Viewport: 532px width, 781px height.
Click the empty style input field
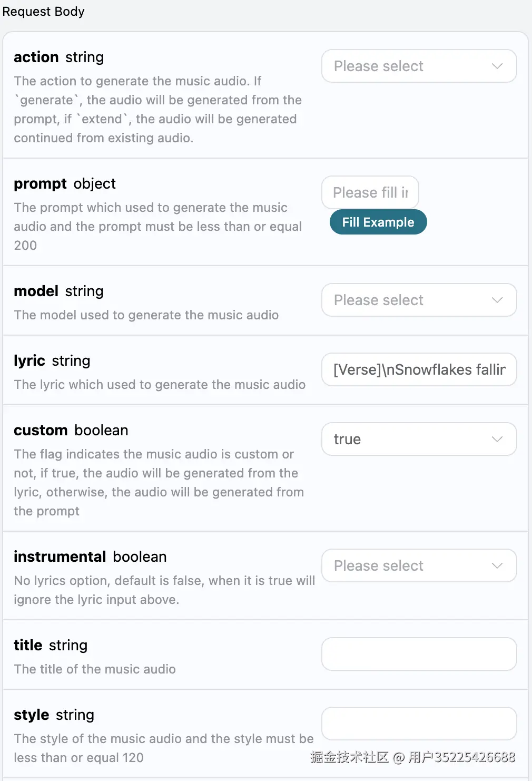419,724
